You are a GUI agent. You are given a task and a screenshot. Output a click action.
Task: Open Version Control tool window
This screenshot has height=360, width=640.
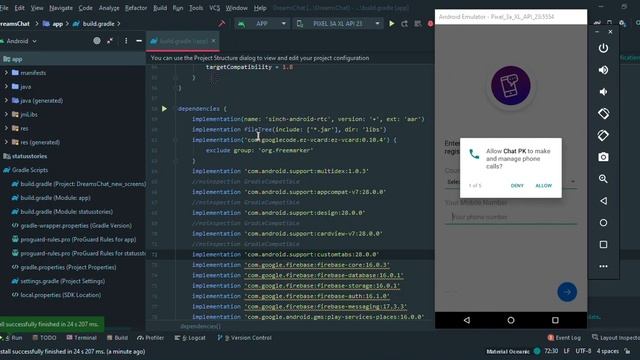click(244, 338)
